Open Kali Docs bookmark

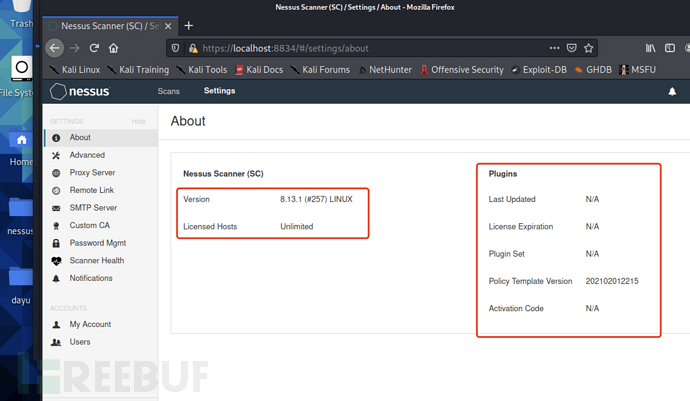coord(259,70)
